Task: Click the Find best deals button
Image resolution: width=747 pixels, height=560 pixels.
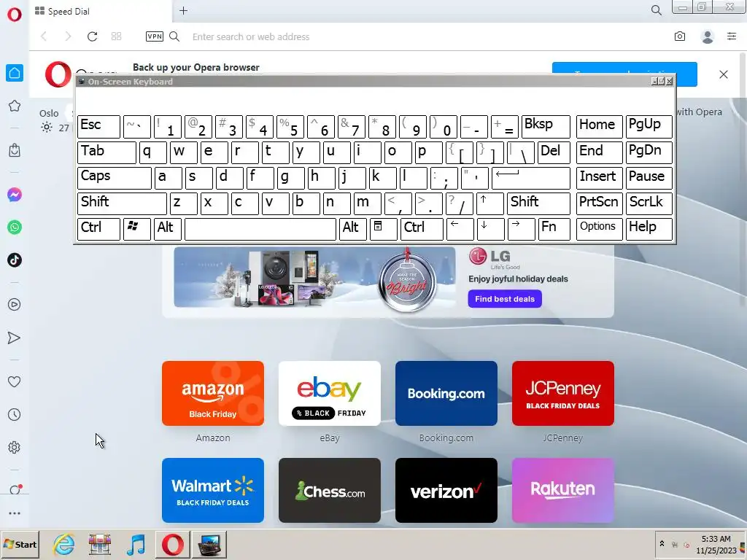Action: click(x=505, y=299)
